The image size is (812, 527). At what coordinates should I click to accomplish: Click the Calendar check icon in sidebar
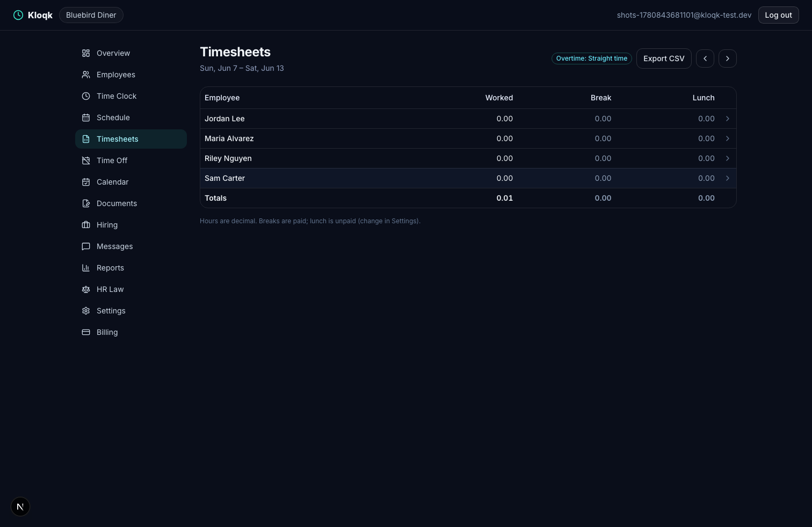[86, 182]
